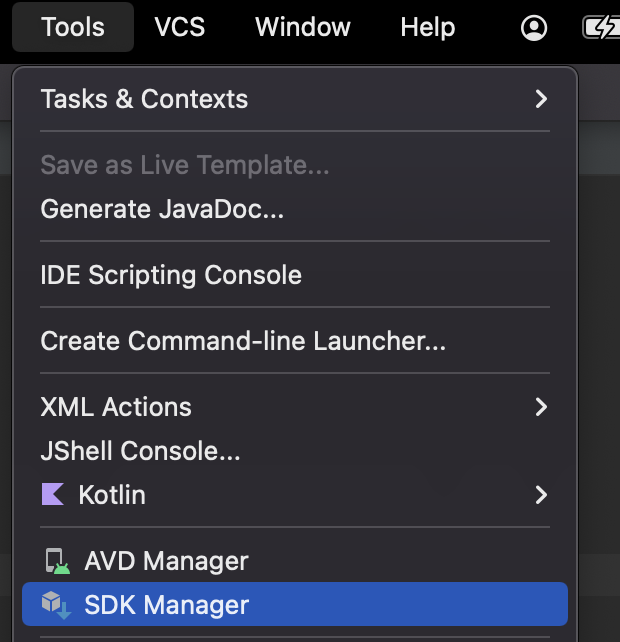The image size is (620, 642).
Task: Open IDE Scripting Console
Action: click(295, 274)
